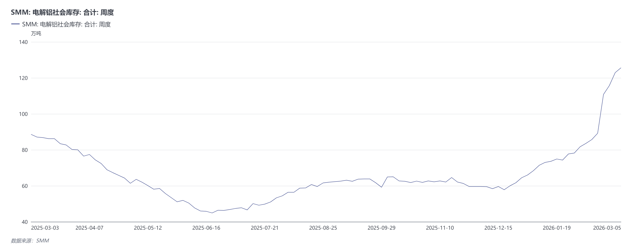Click the 100 y-axis label
The height and width of the screenshot is (251, 644).
[x=23, y=114]
